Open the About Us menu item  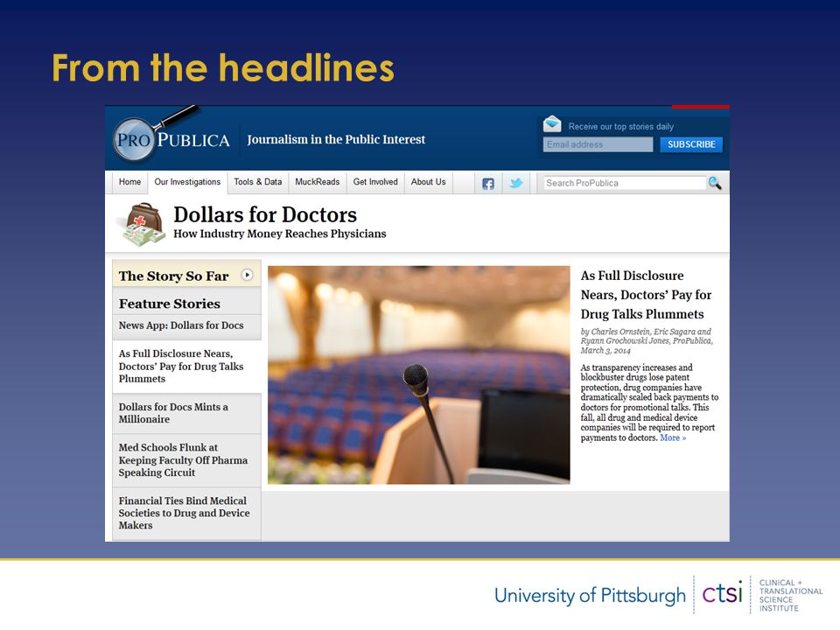coord(428,182)
